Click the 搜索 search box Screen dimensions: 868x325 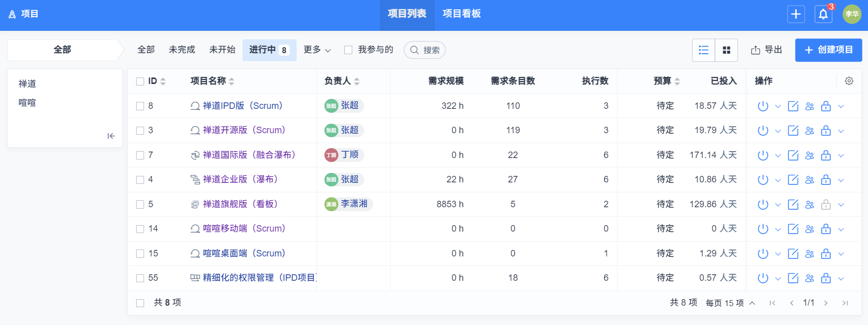[425, 50]
